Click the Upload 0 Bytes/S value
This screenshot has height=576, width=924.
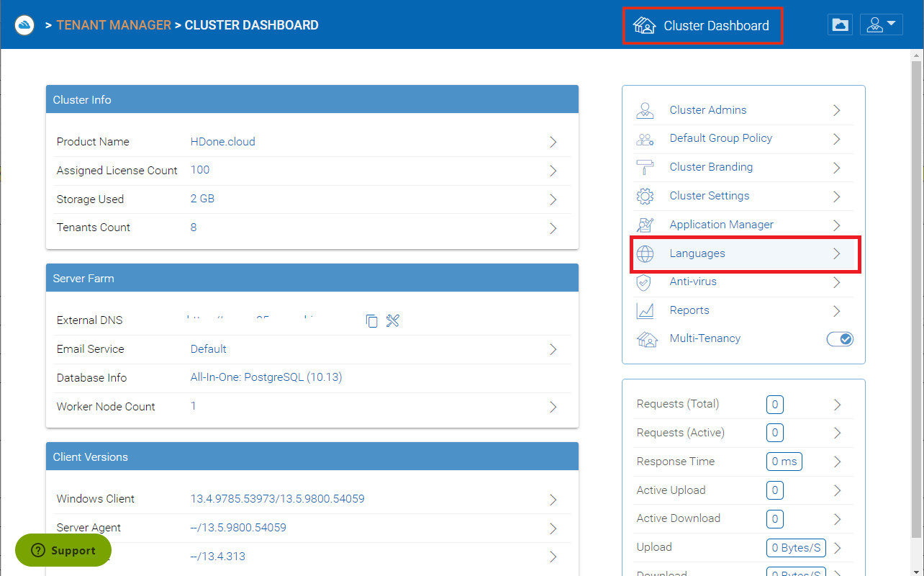pyautogui.click(x=796, y=548)
